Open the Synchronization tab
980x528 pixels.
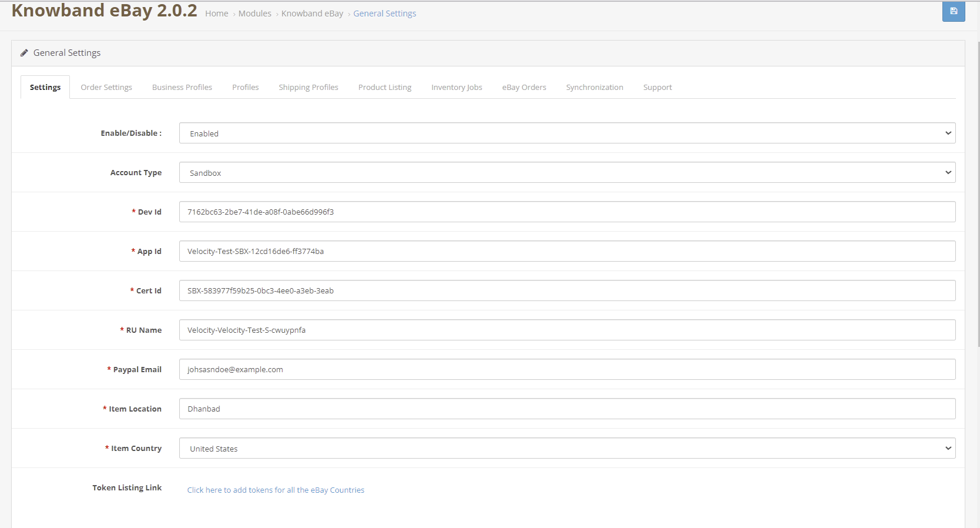tap(595, 87)
